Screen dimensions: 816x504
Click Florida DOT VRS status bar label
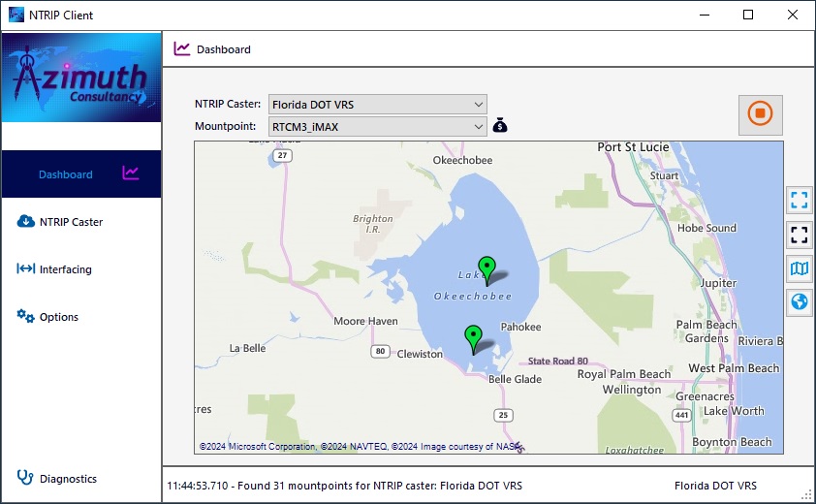point(715,485)
